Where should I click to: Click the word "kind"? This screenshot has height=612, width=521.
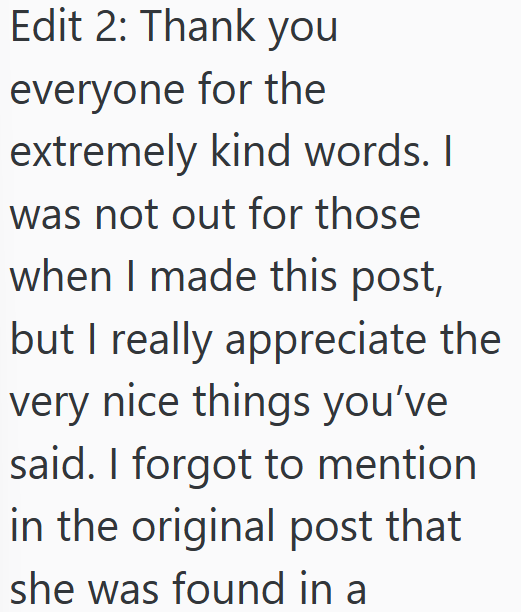pos(250,150)
